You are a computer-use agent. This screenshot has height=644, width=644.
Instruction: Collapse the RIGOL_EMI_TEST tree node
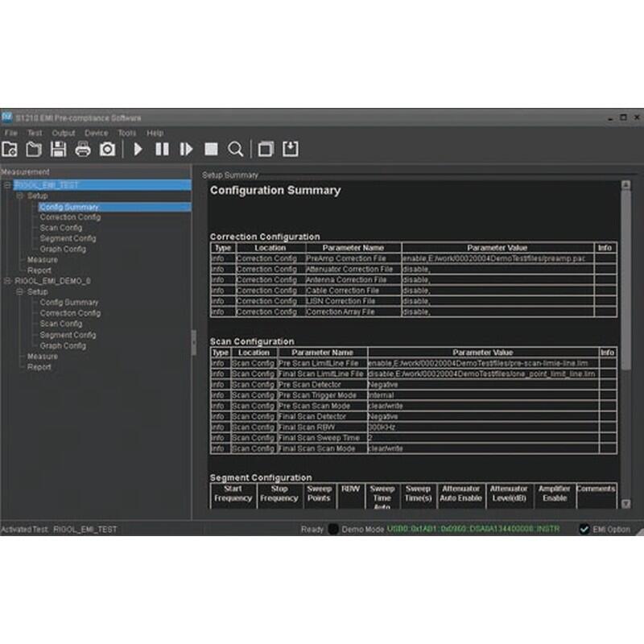tap(8, 185)
